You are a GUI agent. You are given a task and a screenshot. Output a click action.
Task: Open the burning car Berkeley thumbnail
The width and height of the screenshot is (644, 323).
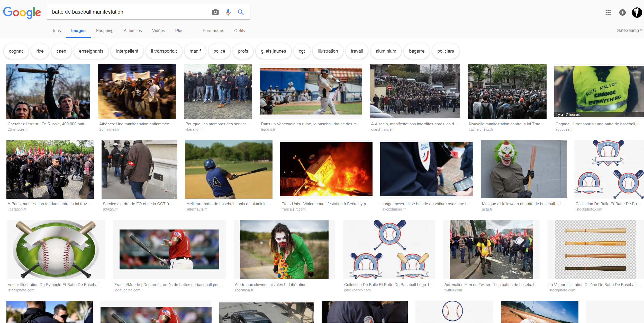pyautogui.click(x=326, y=169)
